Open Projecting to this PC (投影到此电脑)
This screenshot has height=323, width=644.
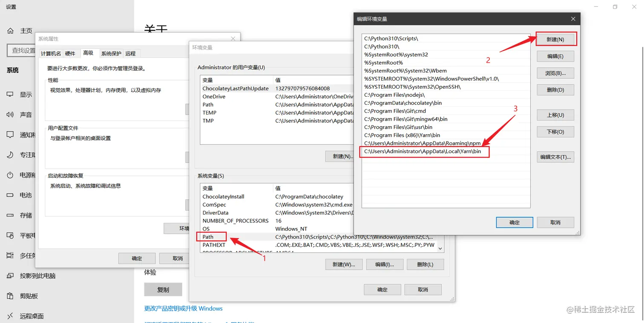click(x=31, y=276)
